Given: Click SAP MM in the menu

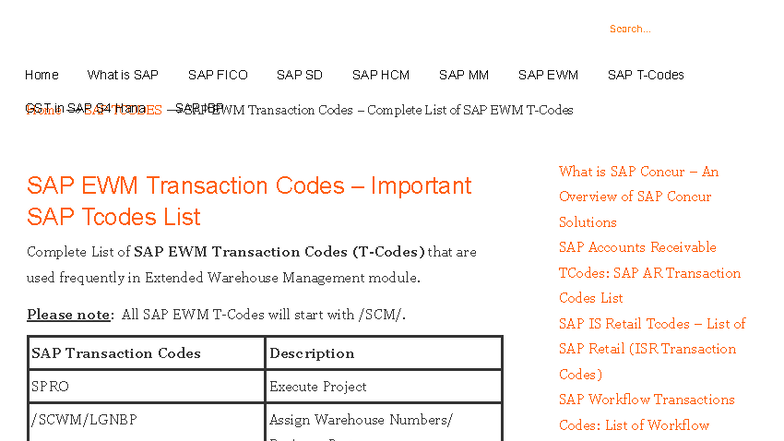Looking at the screenshot, I should point(463,75).
